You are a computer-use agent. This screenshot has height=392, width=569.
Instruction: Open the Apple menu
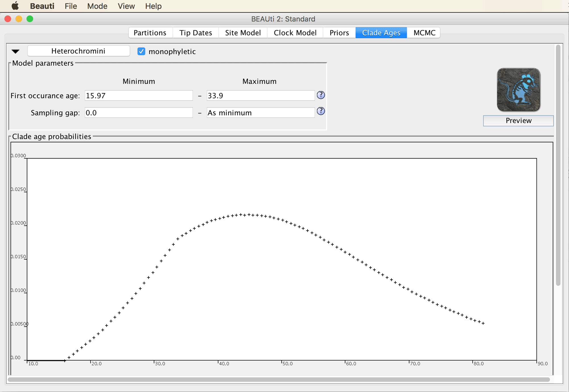(x=15, y=6)
